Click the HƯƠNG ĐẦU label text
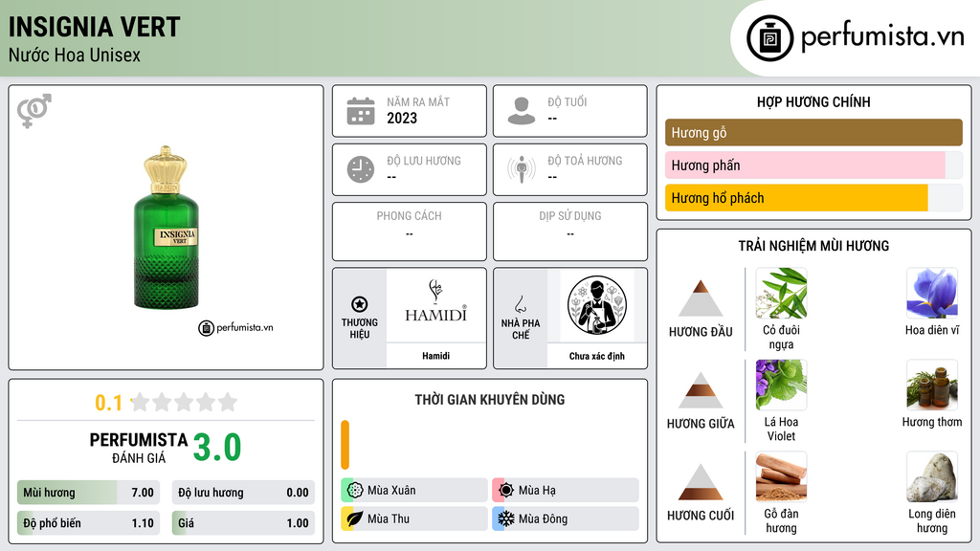This screenshot has height=551, width=980. (x=701, y=332)
